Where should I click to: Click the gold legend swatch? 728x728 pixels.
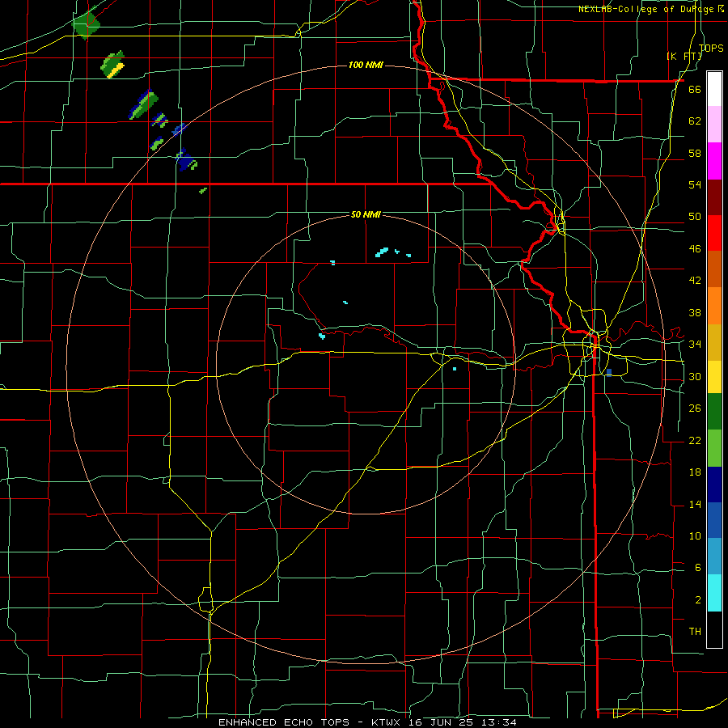click(714, 342)
